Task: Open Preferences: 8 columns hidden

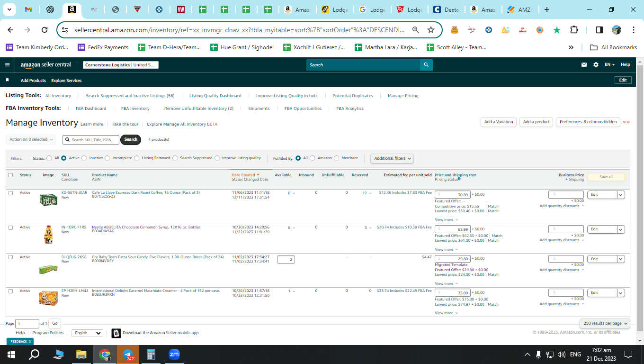Action: 588,122
